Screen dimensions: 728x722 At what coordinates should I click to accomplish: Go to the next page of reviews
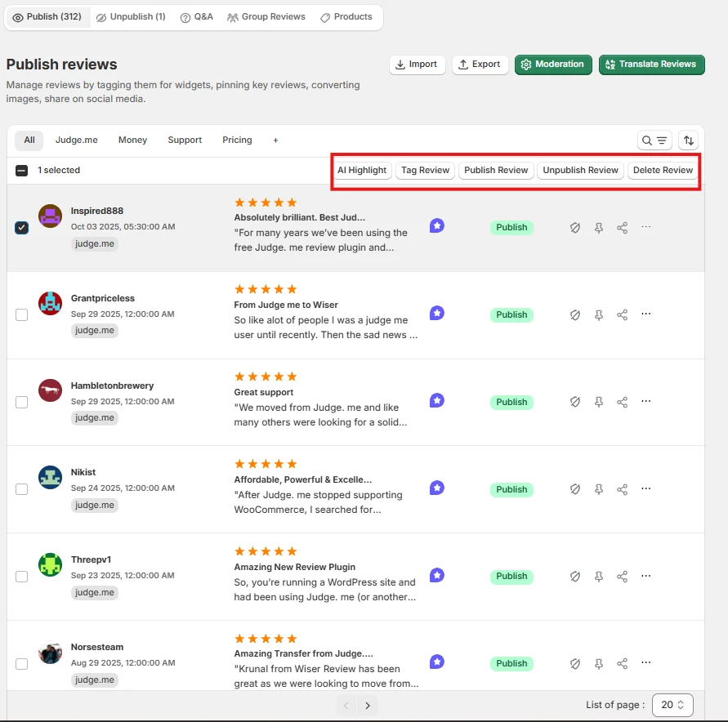368,704
